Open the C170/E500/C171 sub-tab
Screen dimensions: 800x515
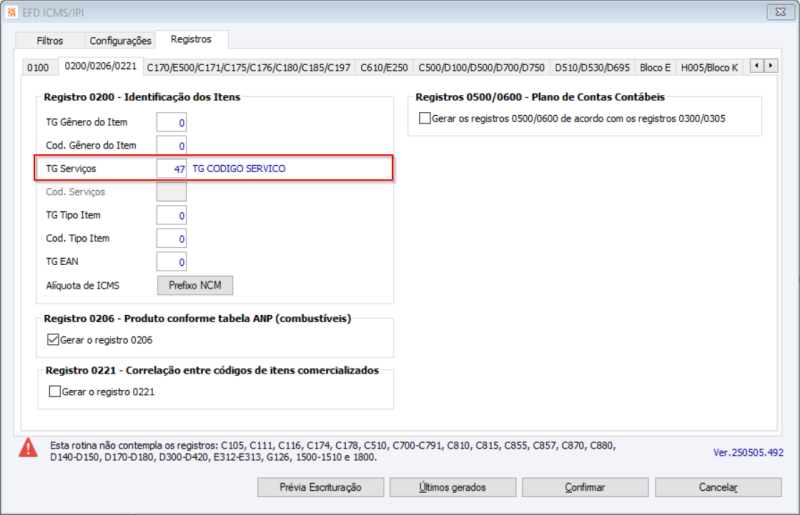pos(248,67)
